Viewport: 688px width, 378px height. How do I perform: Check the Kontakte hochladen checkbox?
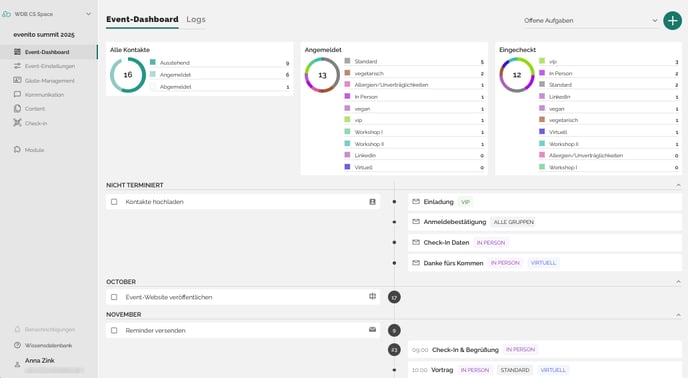pos(114,202)
